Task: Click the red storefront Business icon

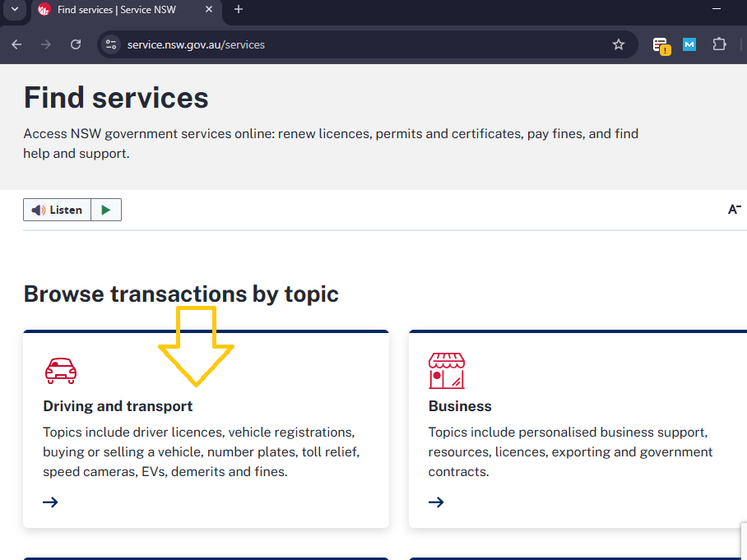Action: point(446,371)
